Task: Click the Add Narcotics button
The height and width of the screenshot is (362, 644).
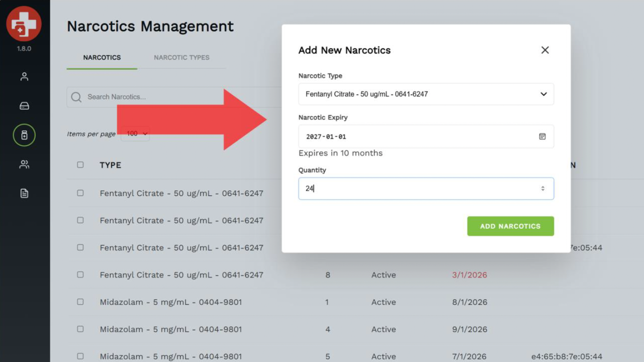Action: pyautogui.click(x=510, y=226)
